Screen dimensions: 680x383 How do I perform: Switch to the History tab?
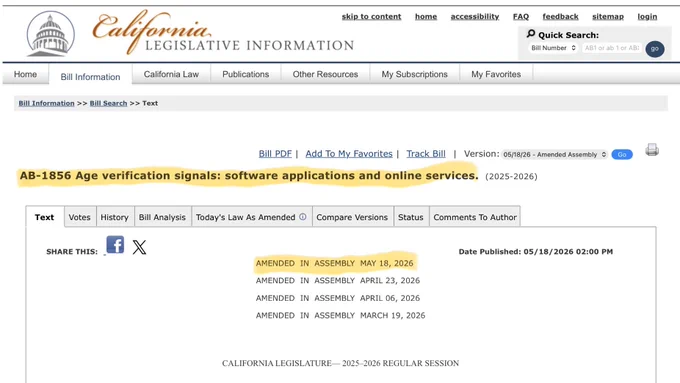click(x=114, y=217)
